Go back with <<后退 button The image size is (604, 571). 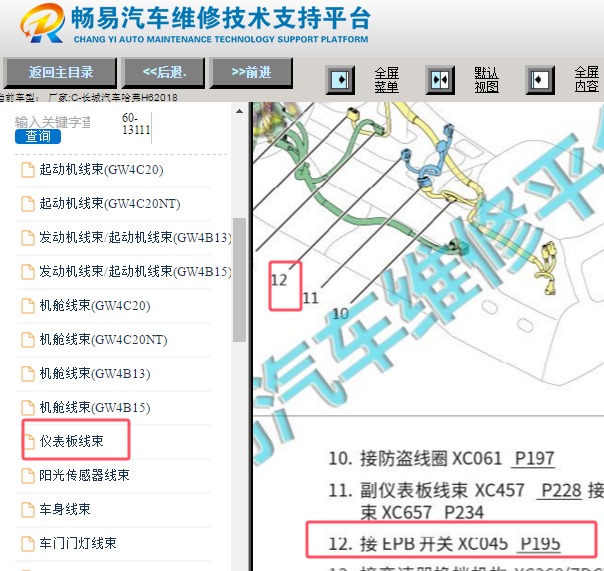164,72
